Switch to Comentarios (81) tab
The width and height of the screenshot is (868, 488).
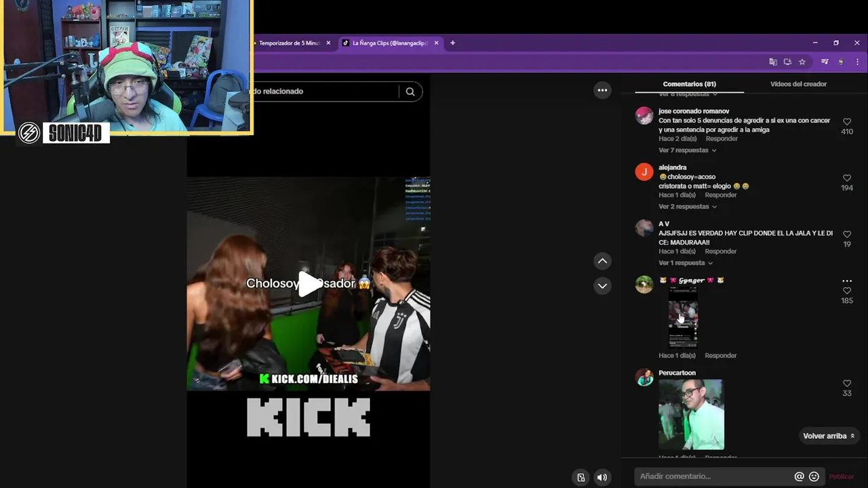[689, 84]
